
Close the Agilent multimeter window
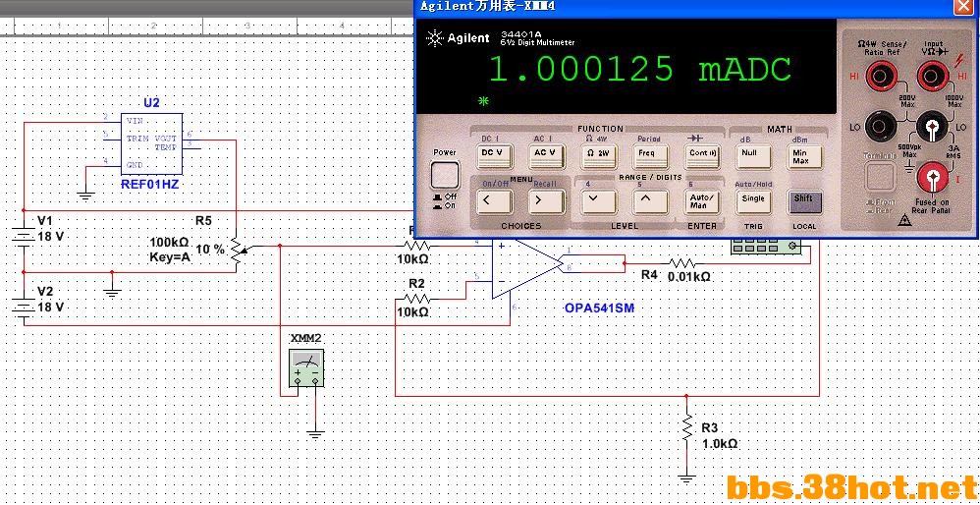963,7
